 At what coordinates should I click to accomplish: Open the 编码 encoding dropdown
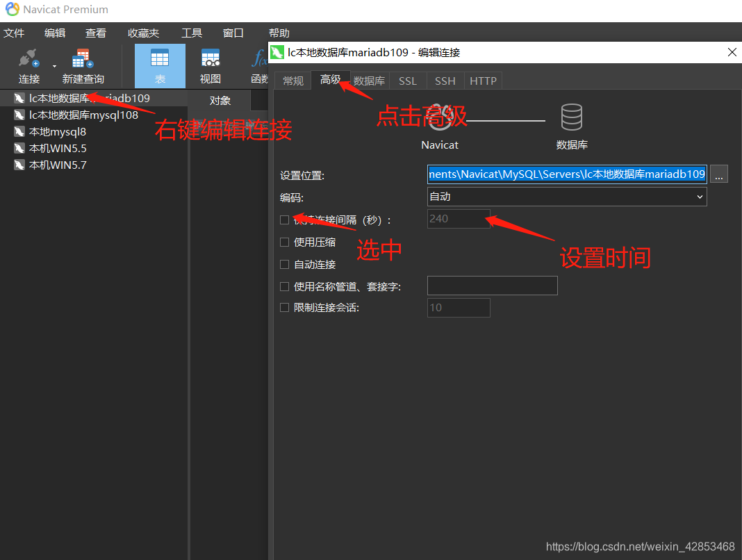(567, 197)
